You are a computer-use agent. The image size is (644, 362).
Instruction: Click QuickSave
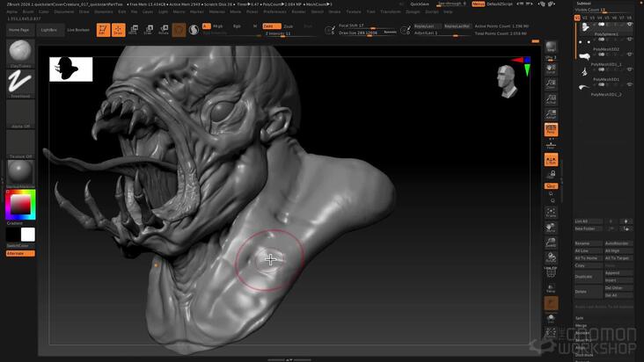pos(420,4)
